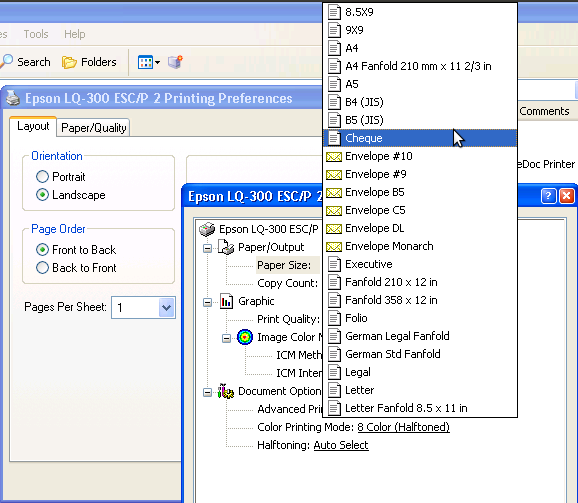Choose 8.5X9 paper size
578x503 pixels.
point(420,12)
